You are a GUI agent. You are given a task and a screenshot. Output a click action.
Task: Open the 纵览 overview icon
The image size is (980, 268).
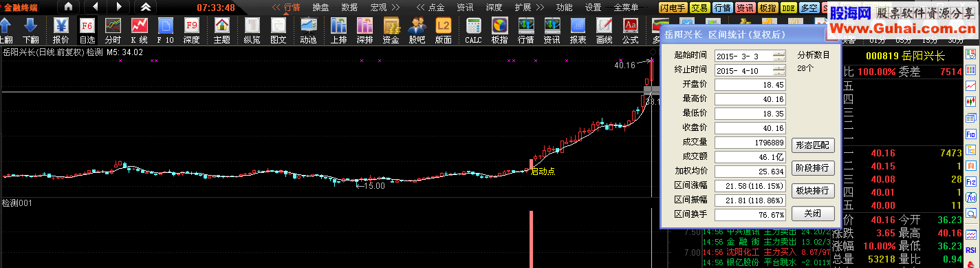[x=252, y=26]
